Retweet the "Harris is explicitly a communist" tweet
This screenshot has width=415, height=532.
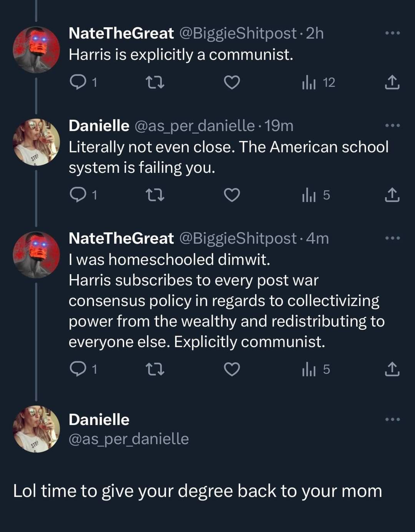(x=156, y=82)
